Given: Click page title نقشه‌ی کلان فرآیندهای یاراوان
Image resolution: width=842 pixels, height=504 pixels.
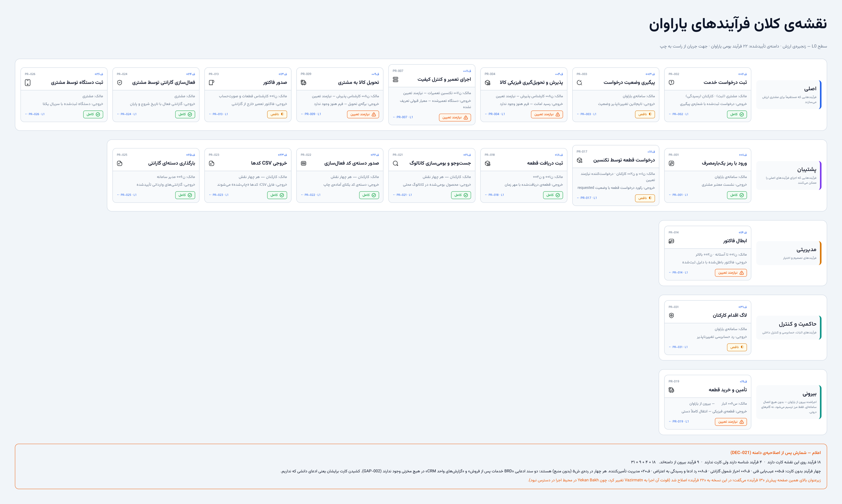Looking at the screenshot, I should click(x=738, y=24).
